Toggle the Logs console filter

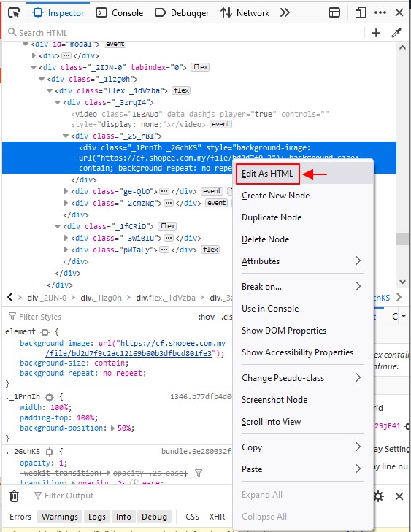pos(96,517)
